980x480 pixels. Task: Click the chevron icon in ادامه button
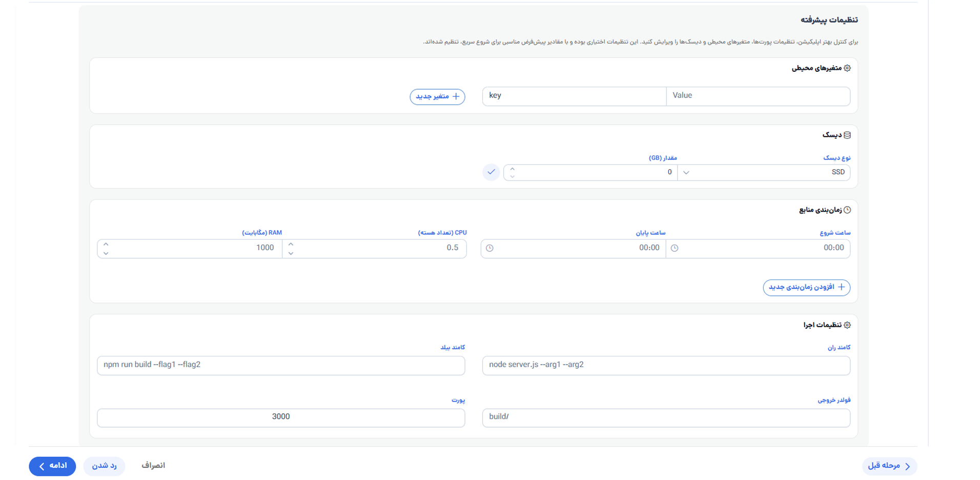coord(42,466)
